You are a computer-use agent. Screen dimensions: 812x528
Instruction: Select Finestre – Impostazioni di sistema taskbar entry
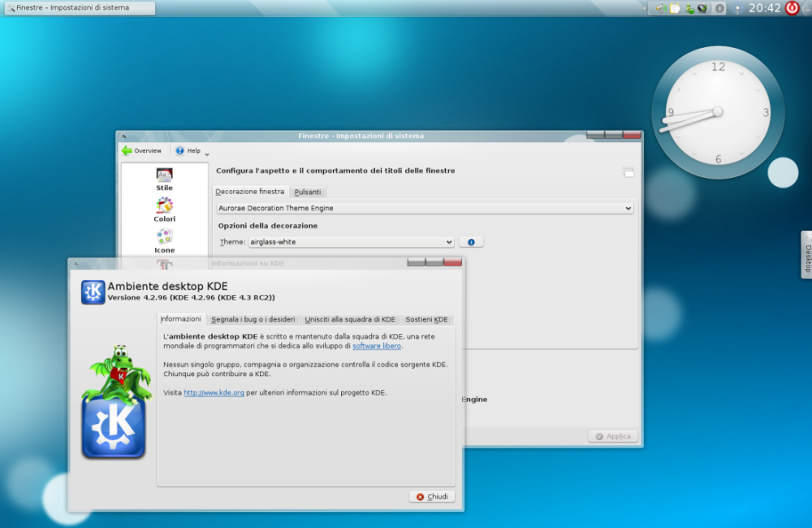coord(80,8)
